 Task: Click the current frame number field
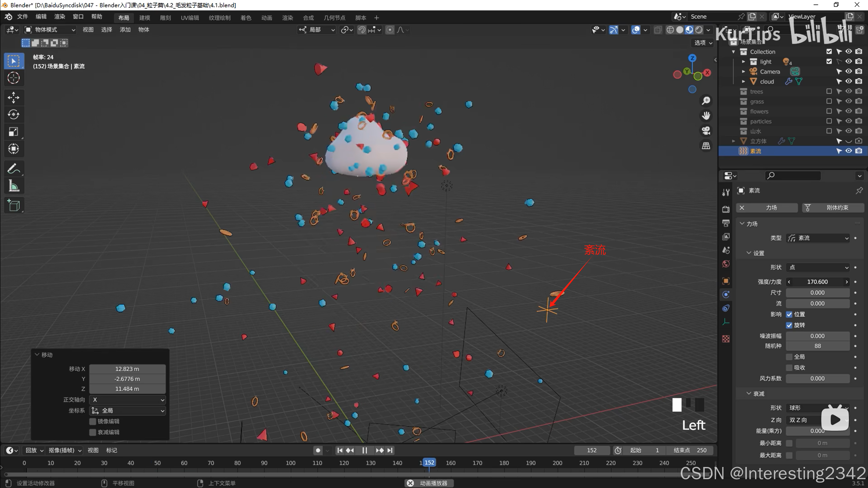[x=592, y=450]
